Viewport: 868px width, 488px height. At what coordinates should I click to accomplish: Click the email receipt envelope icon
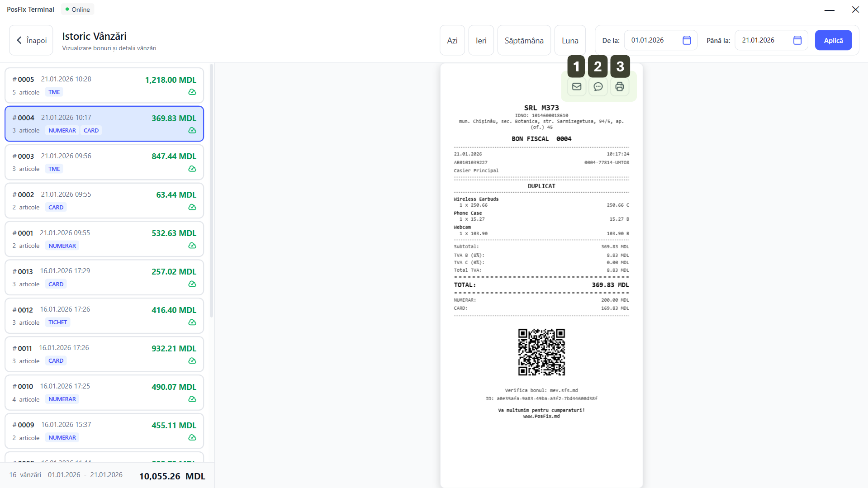(576, 86)
